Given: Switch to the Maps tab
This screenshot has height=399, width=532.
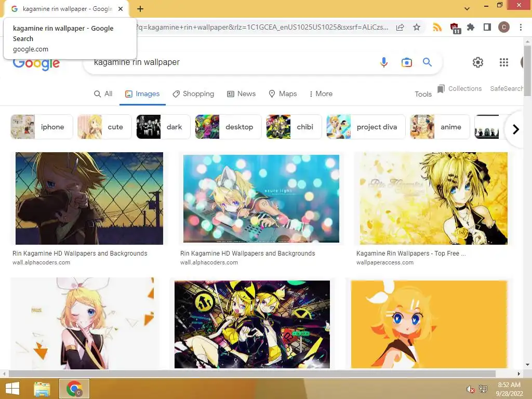Looking at the screenshot, I should [283, 94].
